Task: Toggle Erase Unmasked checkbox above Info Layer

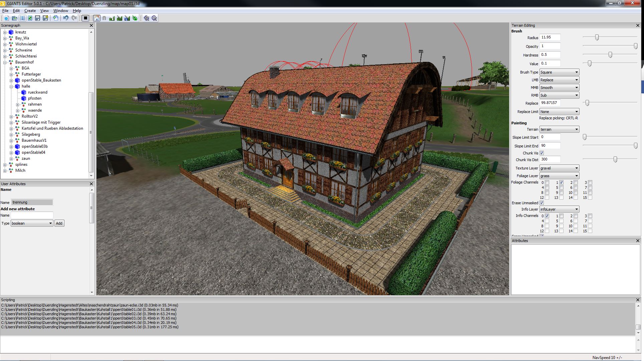Action: coord(542,203)
